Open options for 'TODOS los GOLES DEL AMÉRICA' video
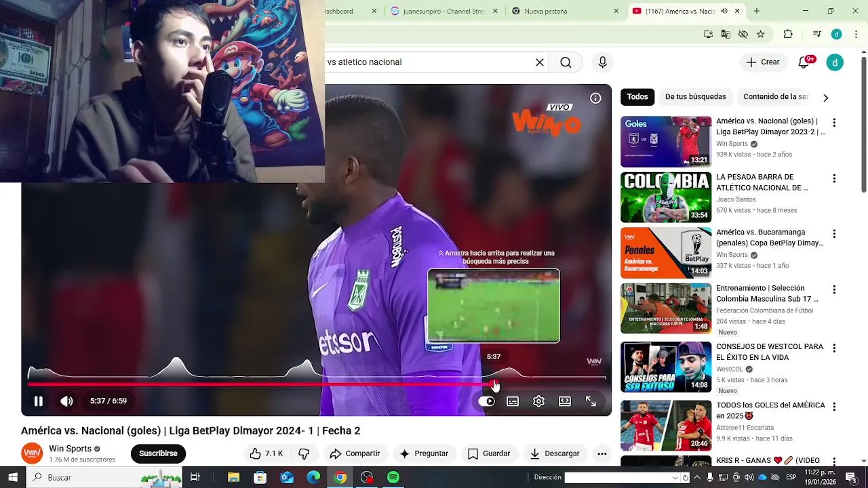Screen dimensions: 868x488 (x=834, y=407)
